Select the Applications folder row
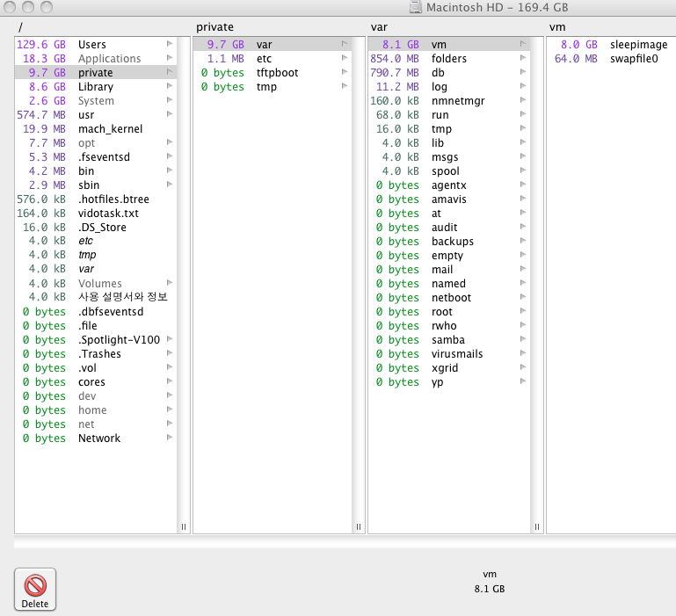Viewport: 676px width, 616px height. (96, 58)
